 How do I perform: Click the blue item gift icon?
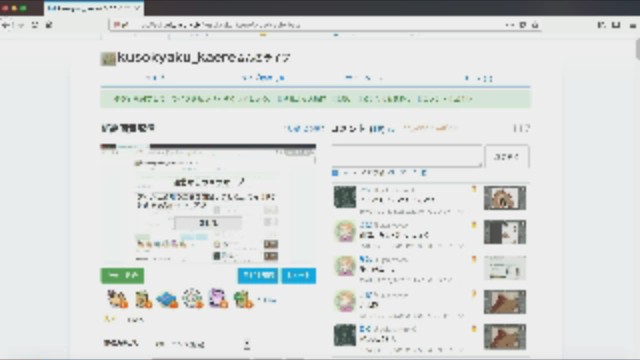pyautogui.click(x=167, y=299)
